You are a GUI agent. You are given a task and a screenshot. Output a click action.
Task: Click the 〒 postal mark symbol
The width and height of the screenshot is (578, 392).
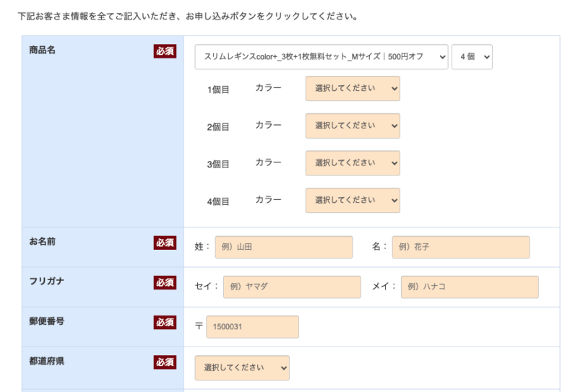coord(199,326)
